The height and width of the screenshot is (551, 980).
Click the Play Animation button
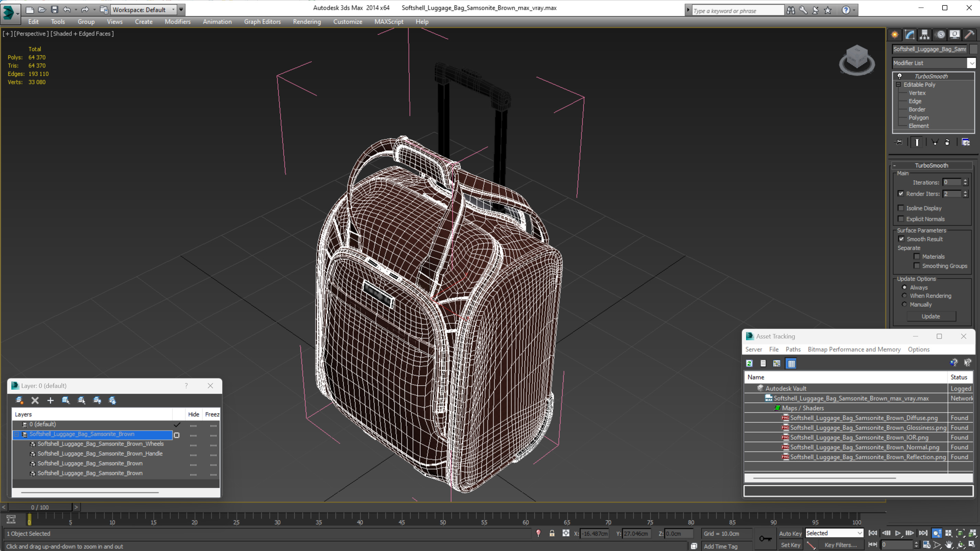click(898, 533)
